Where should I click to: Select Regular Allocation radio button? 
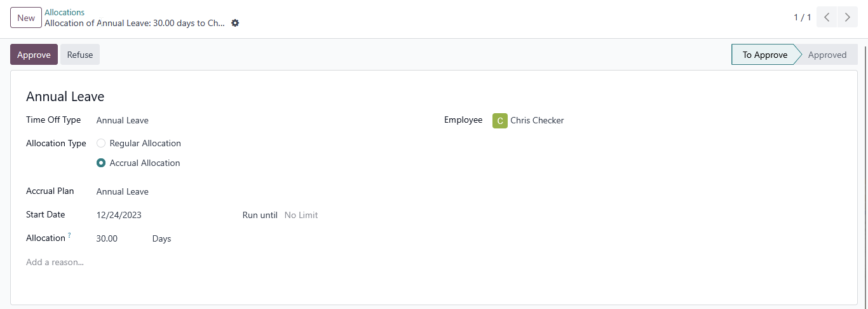[101, 143]
